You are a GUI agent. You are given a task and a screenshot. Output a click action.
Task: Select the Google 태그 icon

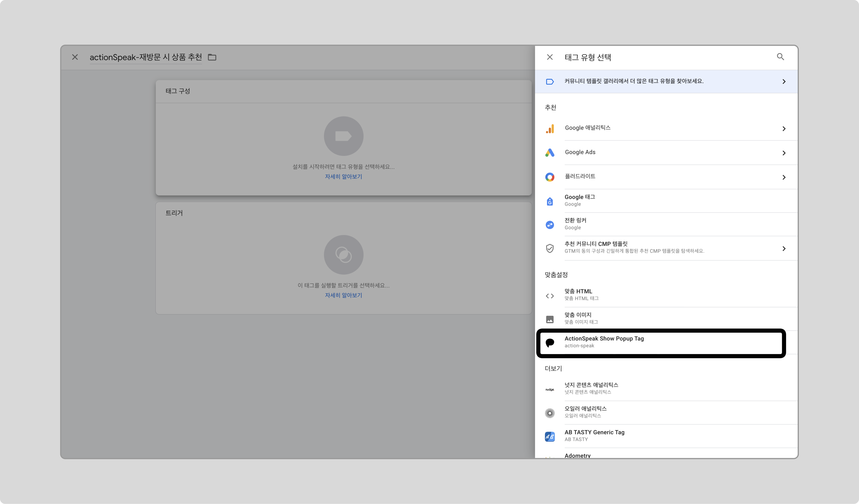550,201
